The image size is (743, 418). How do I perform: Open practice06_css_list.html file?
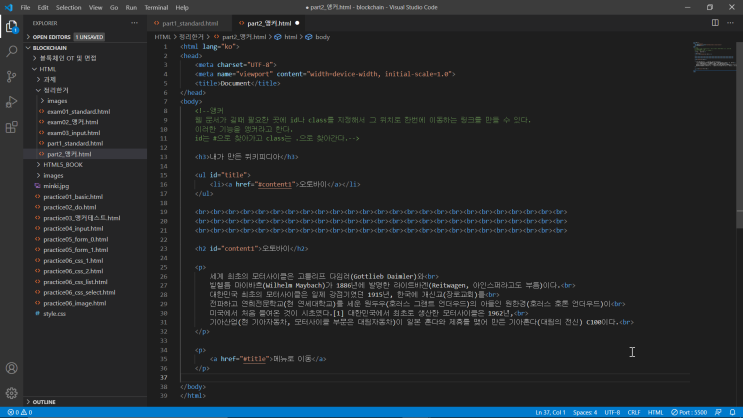pyautogui.click(x=75, y=282)
